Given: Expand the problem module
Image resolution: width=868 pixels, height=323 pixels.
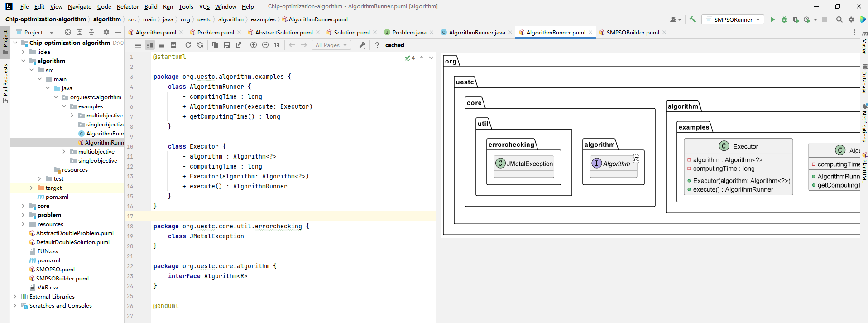Looking at the screenshot, I should click(x=24, y=215).
